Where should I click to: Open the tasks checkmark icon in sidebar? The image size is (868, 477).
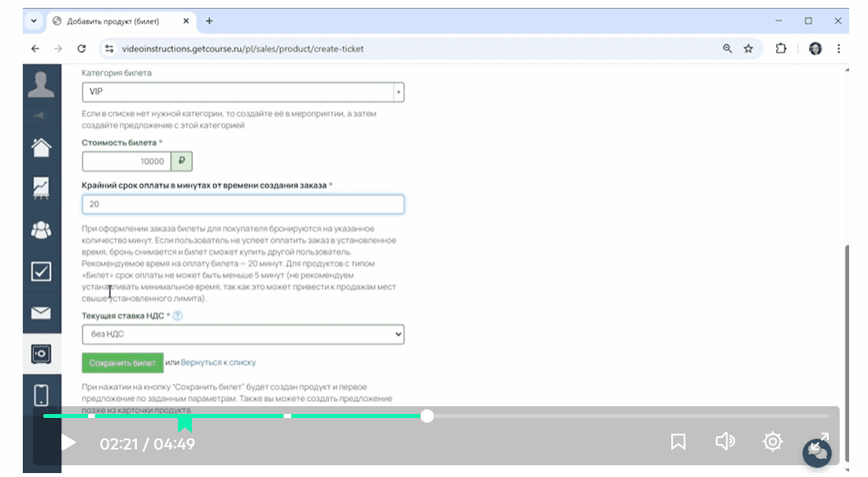(x=41, y=272)
